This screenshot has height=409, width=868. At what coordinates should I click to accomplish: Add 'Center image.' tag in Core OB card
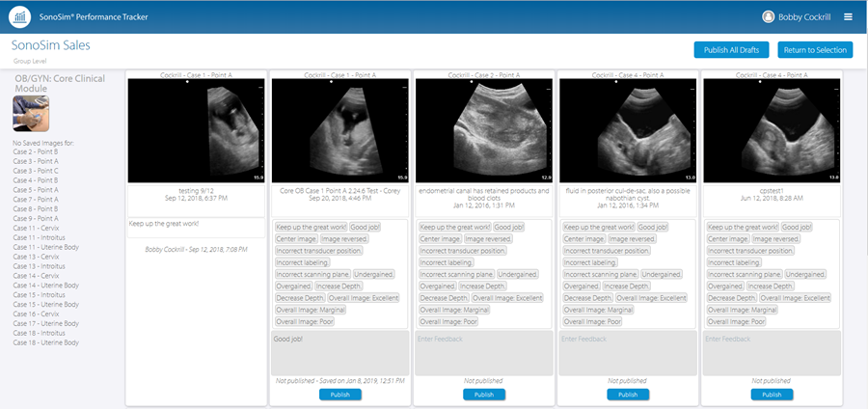tap(296, 239)
